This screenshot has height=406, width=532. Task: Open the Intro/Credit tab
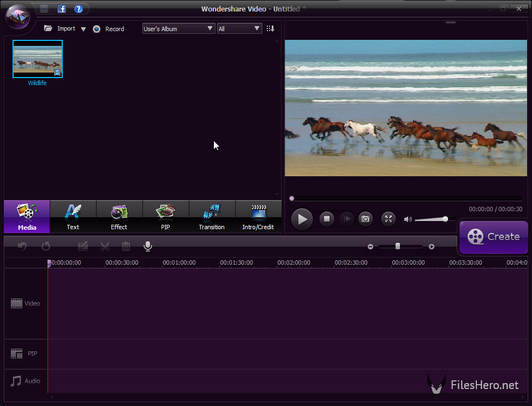pos(258,217)
